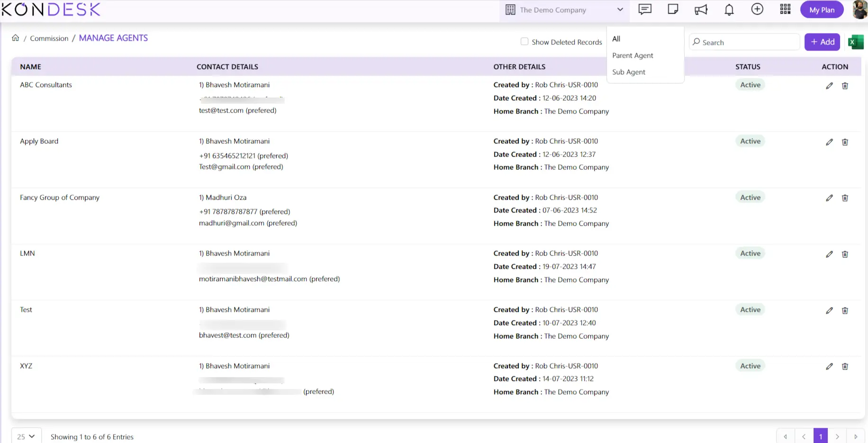Image resolution: width=868 pixels, height=443 pixels.
Task: Delete the Fancy Group of Company agent
Action: pos(845,198)
